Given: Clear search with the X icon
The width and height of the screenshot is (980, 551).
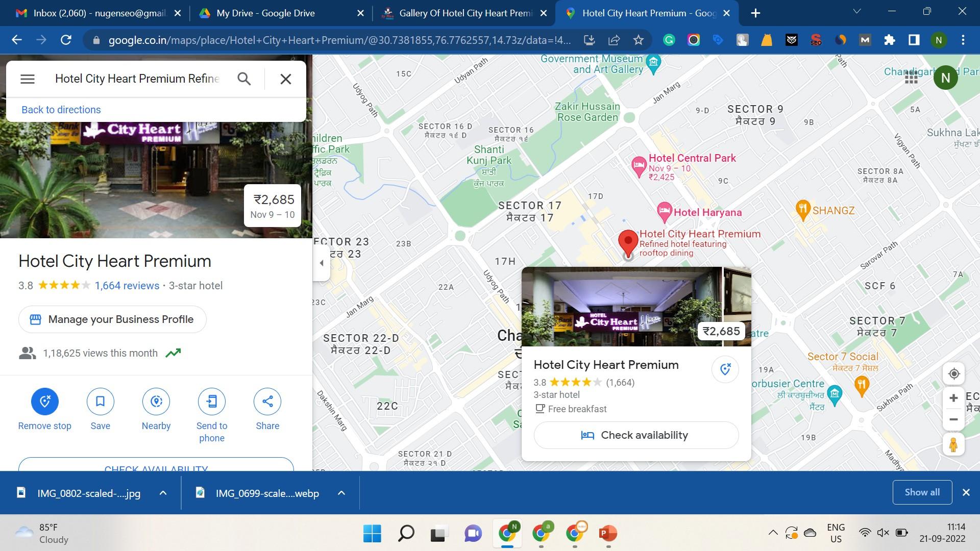Looking at the screenshot, I should tap(286, 79).
